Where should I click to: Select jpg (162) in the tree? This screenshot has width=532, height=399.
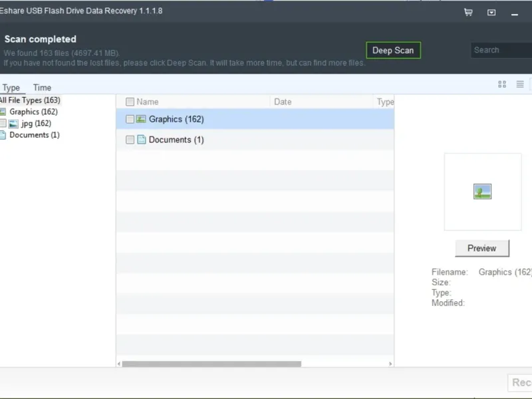36,124
